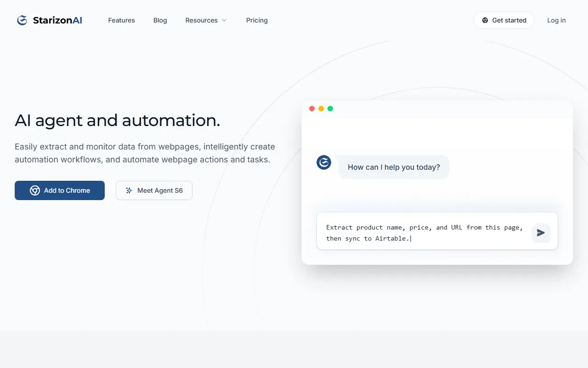
Task: Go to the Blog section
Action: 160,20
